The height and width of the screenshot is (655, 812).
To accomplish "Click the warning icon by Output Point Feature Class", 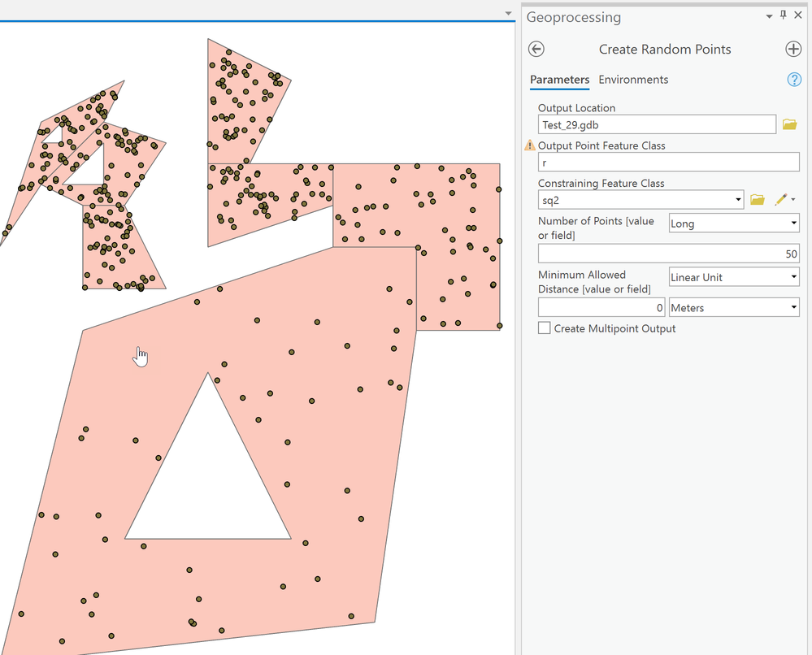I will [x=529, y=145].
